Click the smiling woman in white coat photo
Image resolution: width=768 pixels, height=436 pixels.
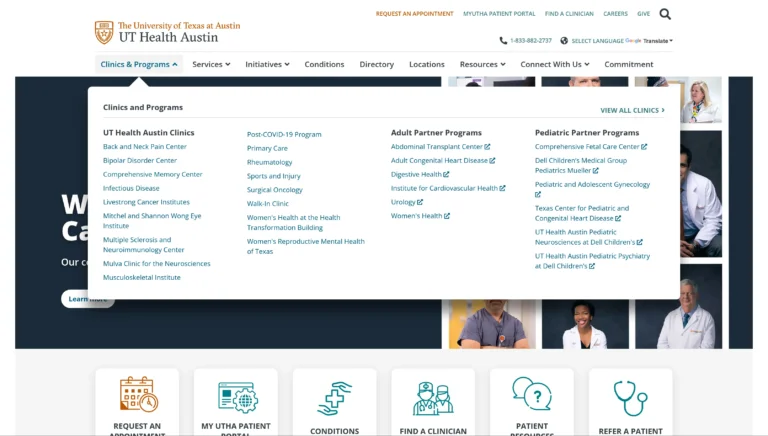click(585, 324)
